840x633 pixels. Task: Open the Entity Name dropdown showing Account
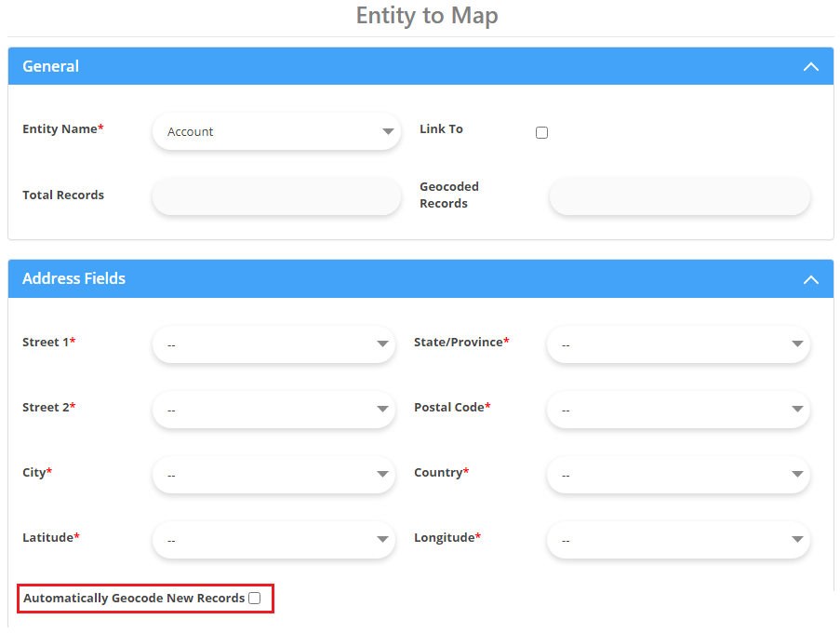(x=275, y=131)
